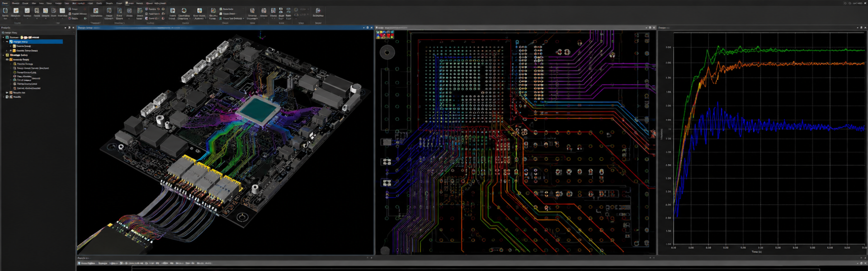Image resolution: width=868 pixels, height=271 pixels.
Task: Toggle the pin icon on the project panel
Action: tap(69, 28)
